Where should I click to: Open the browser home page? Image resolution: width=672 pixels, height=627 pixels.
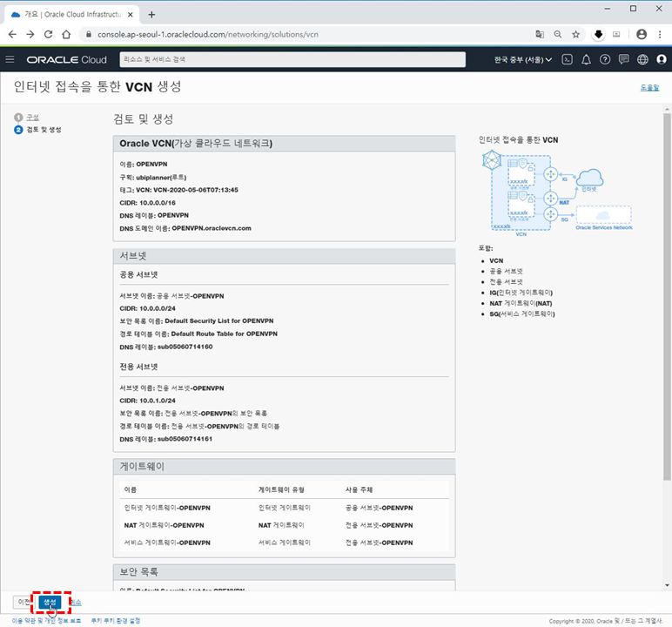point(66,34)
